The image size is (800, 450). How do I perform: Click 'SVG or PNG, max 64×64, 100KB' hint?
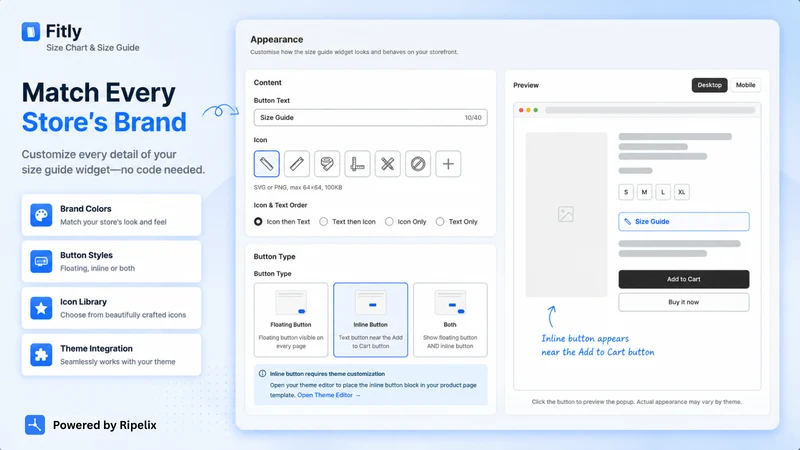click(298, 187)
